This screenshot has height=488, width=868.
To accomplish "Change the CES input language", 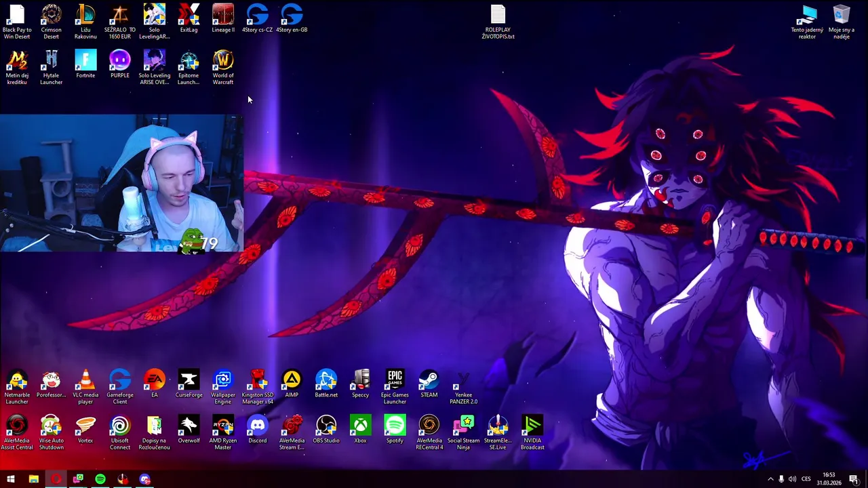I will 806,479.
